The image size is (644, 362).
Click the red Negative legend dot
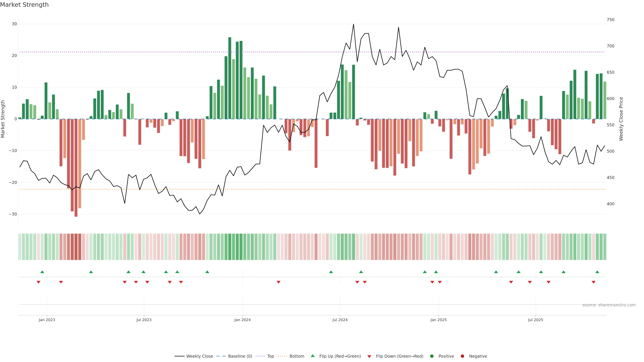click(462, 356)
